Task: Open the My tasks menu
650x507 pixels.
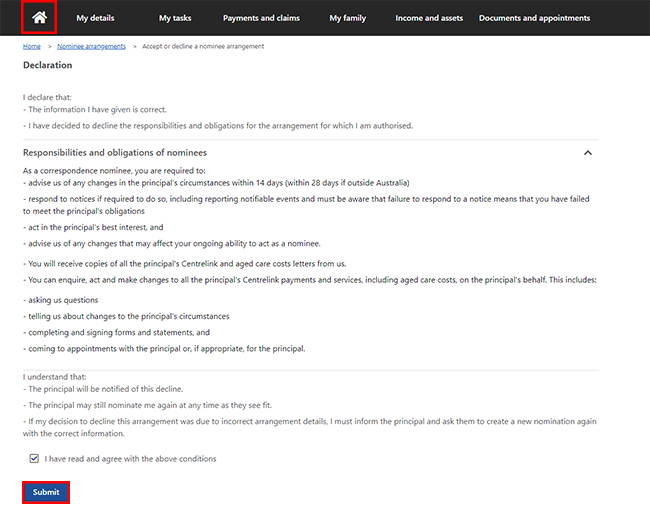Action: point(175,18)
